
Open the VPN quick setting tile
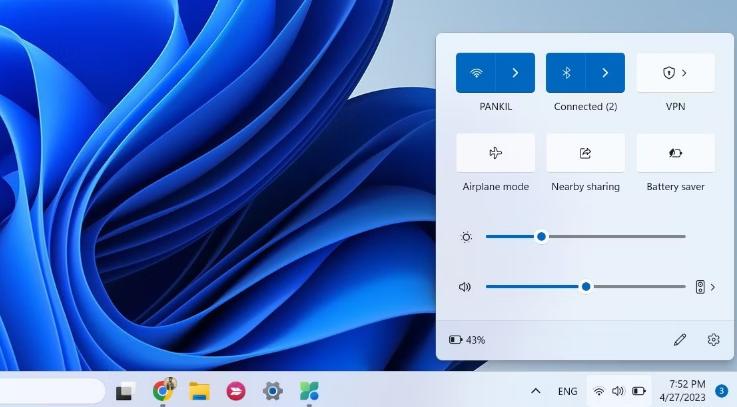coord(675,73)
